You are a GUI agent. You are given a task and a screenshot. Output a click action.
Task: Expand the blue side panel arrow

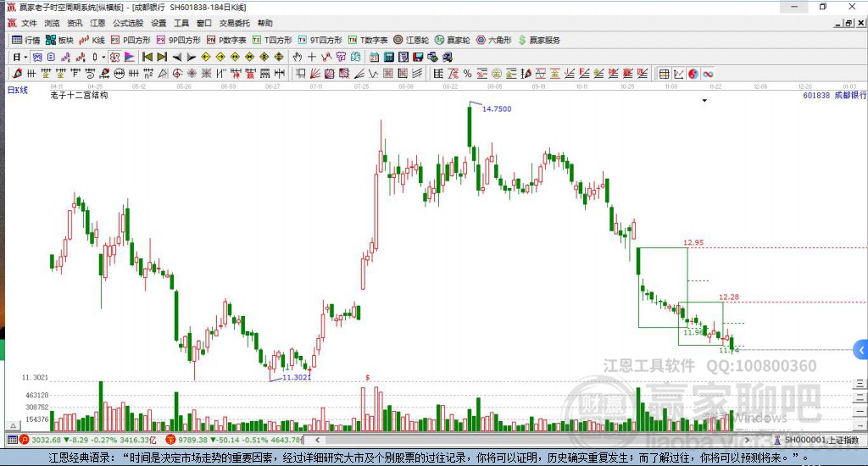(x=861, y=350)
